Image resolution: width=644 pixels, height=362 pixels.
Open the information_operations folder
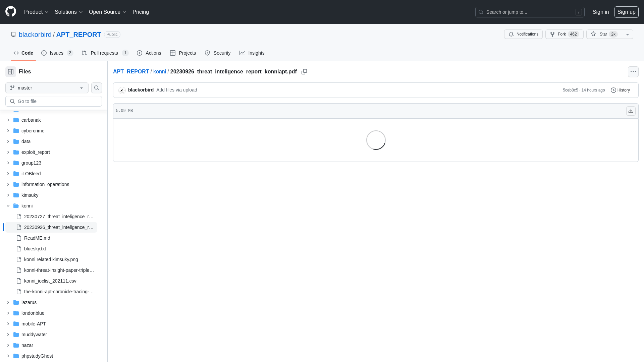click(45, 184)
